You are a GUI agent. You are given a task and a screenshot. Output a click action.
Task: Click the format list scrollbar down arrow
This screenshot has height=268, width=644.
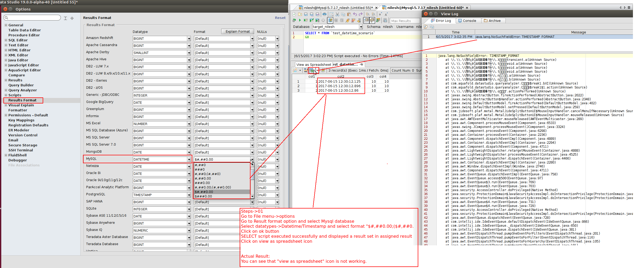252,196
